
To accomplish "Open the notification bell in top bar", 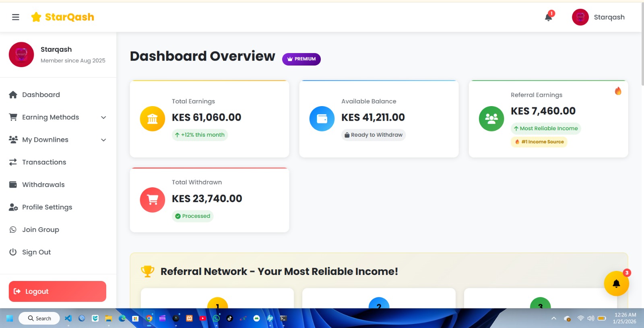I will [x=548, y=17].
